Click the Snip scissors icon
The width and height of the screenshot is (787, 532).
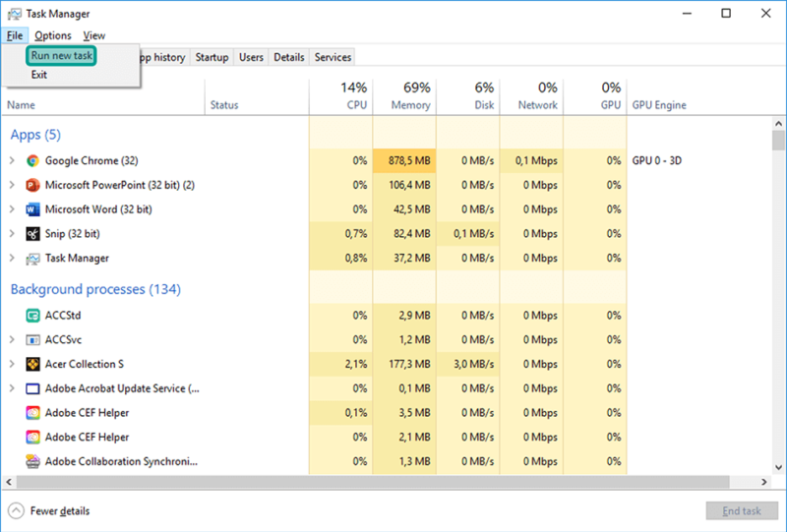(32, 234)
